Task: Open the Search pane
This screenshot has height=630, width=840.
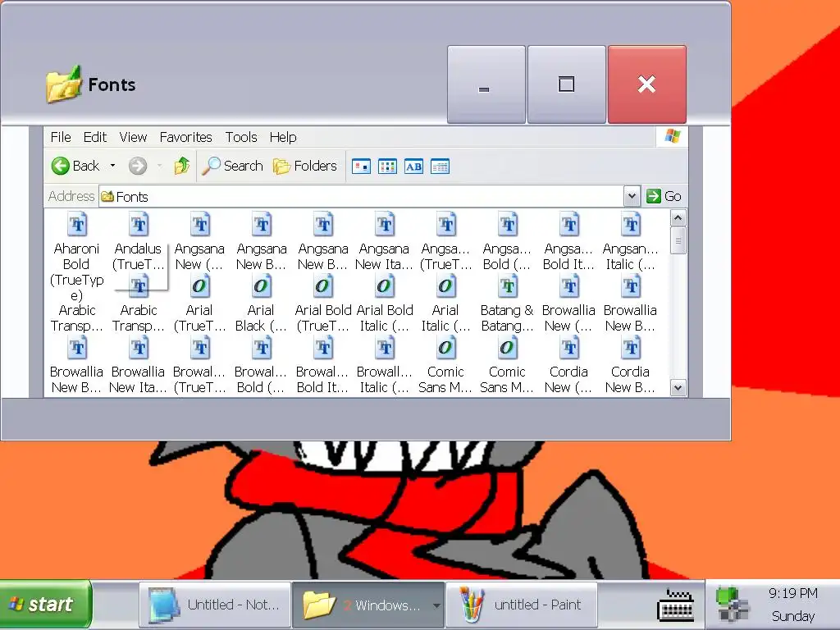Action: 232,166
